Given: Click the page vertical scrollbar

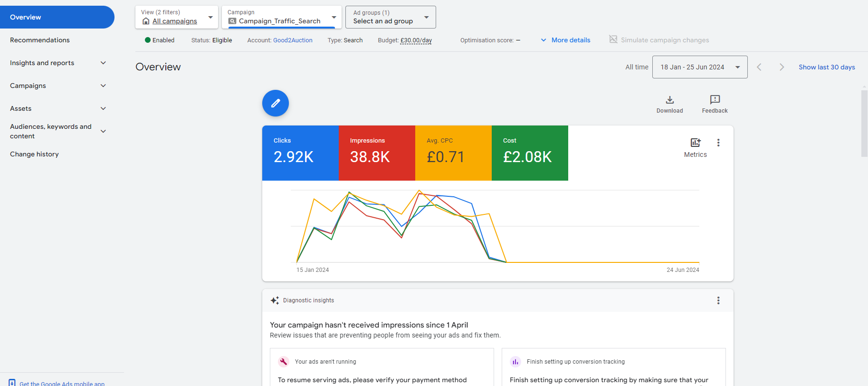Looking at the screenshot, I should point(864,124).
